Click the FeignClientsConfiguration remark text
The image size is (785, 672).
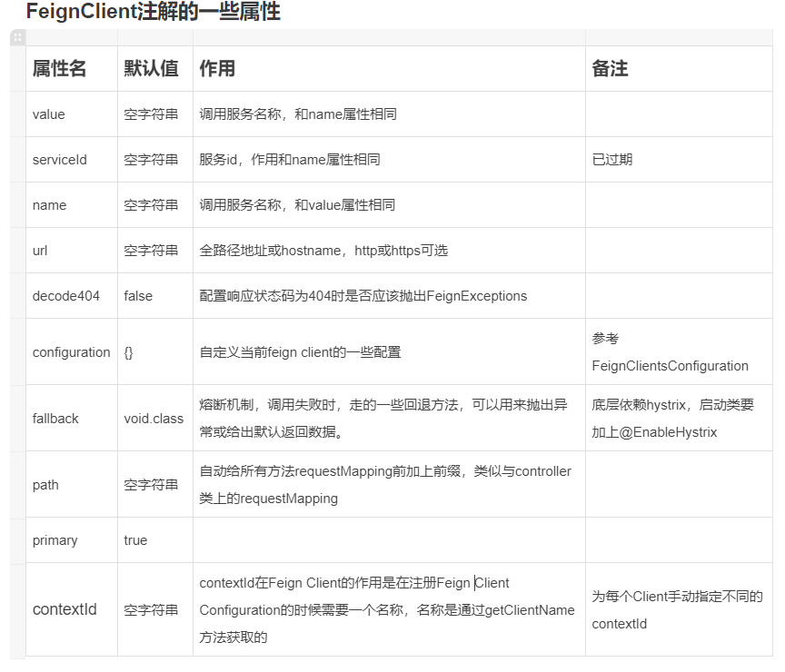(668, 367)
